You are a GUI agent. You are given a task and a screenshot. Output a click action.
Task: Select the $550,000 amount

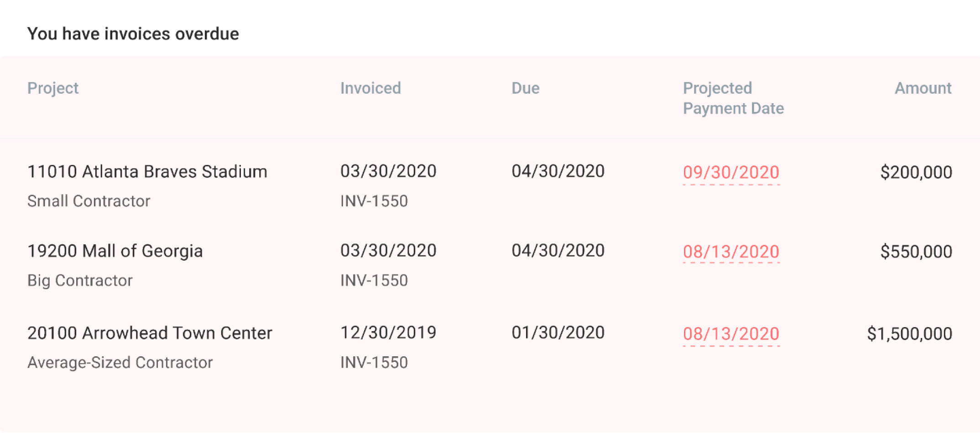(x=916, y=252)
